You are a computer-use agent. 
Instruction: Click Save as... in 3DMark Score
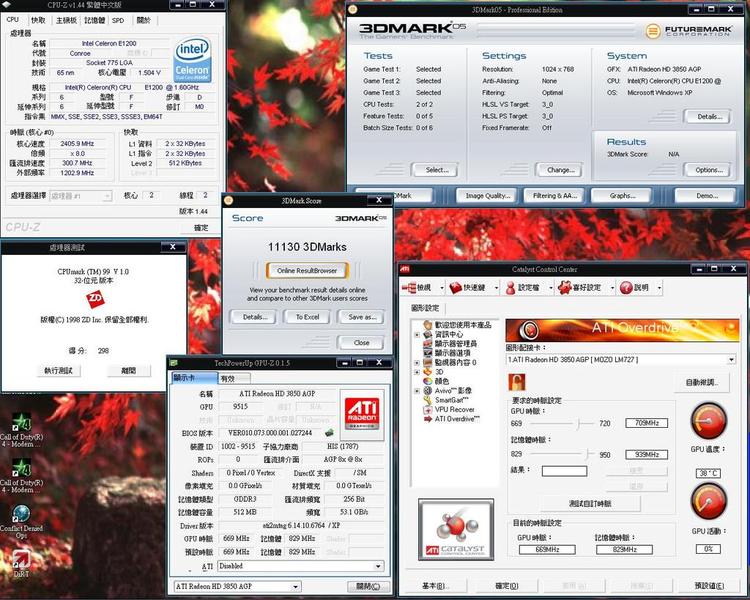tap(362, 317)
